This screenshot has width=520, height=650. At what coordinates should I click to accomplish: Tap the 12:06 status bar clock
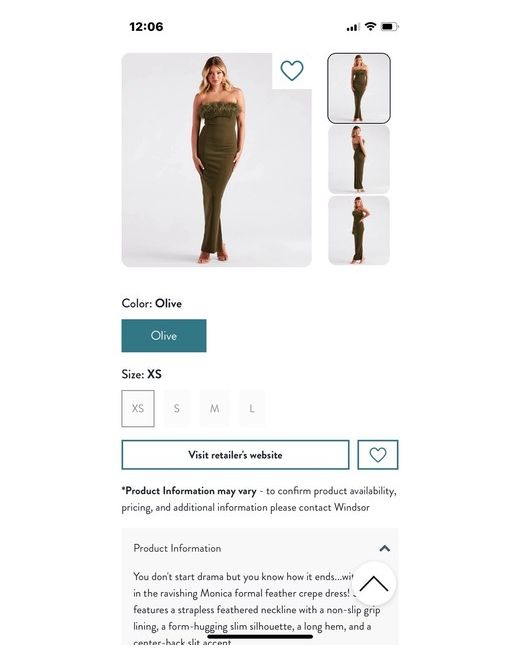coord(146,27)
